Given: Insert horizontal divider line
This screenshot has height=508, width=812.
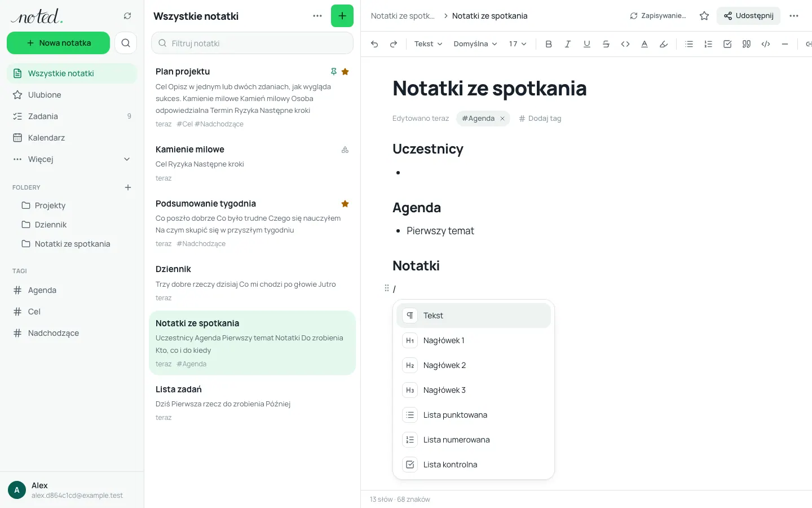Looking at the screenshot, I should [785, 44].
